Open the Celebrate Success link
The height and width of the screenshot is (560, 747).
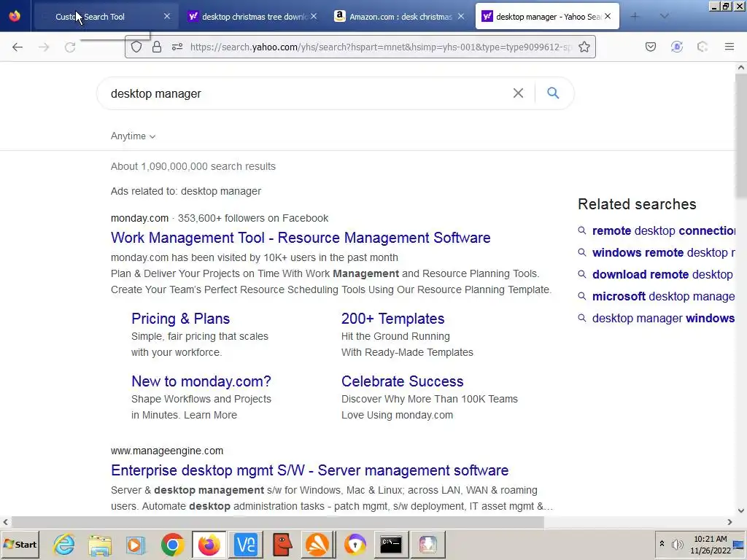pos(402,381)
